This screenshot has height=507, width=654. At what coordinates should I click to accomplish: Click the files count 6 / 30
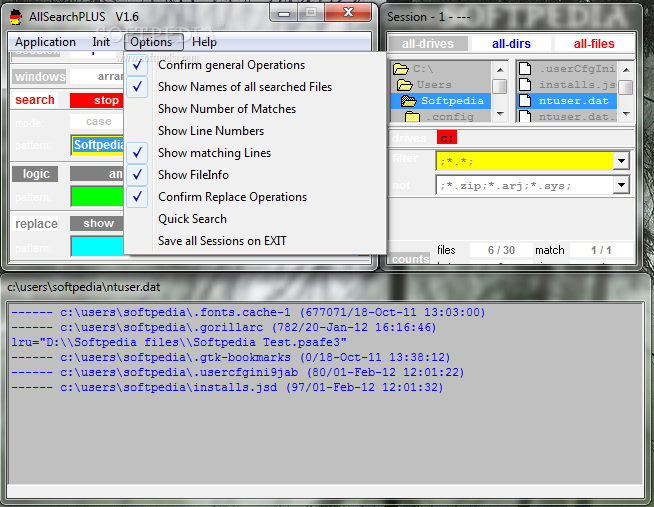[x=501, y=250]
